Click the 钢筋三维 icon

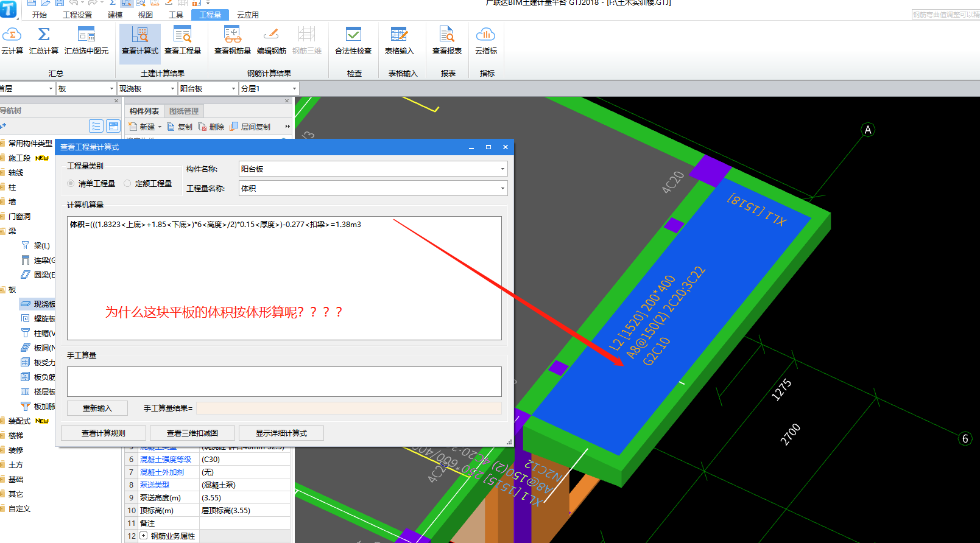coord(307,35)
